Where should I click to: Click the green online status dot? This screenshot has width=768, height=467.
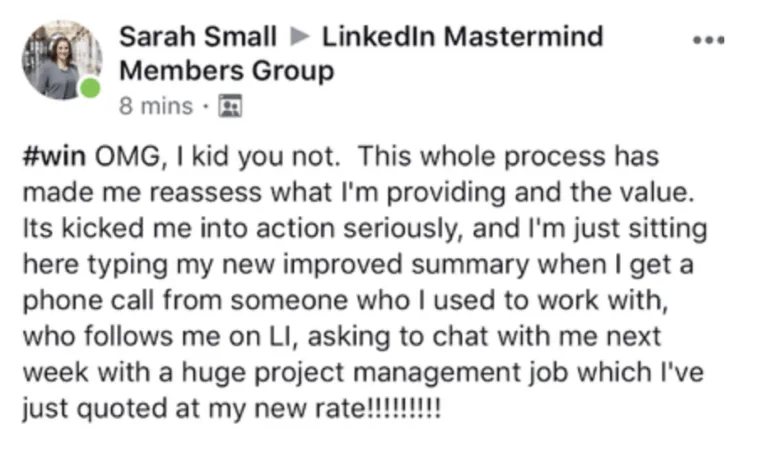pyautogui.click(x=91, y=89)
